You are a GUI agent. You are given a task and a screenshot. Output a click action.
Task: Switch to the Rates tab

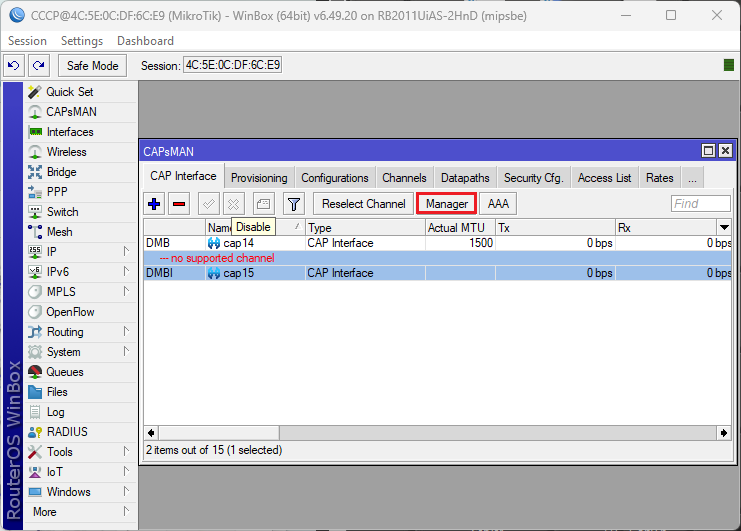659,178
